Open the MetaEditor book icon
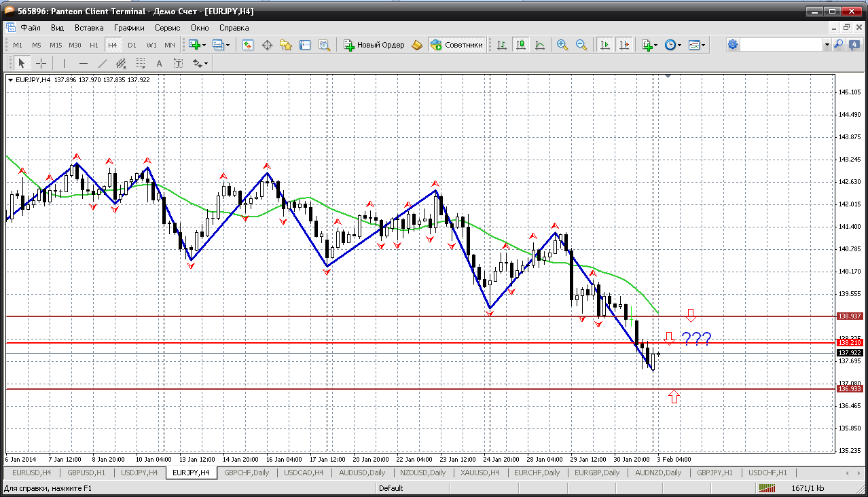Viewport: 868px width, 497px height. tap(417, 45)
